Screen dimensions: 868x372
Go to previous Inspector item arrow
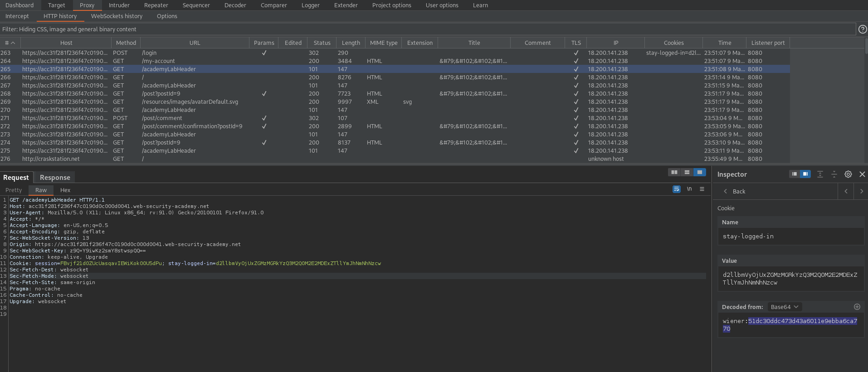coord(846,191)
